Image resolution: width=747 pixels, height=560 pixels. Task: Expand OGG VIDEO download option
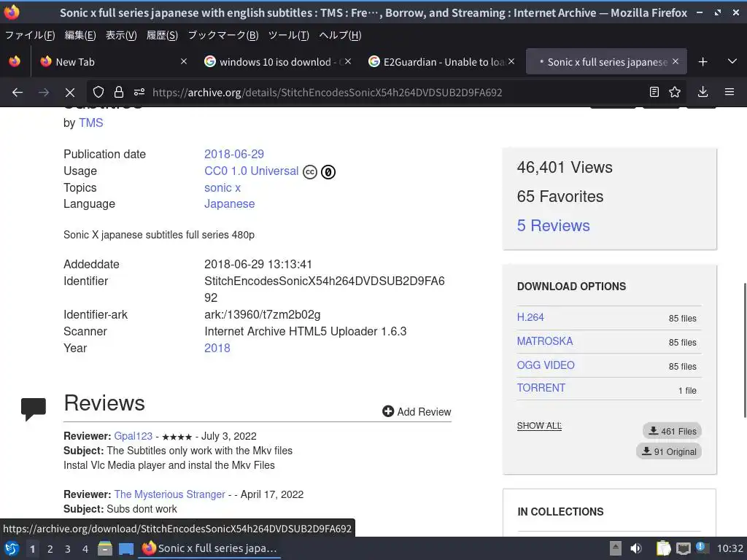pos(546,365)
